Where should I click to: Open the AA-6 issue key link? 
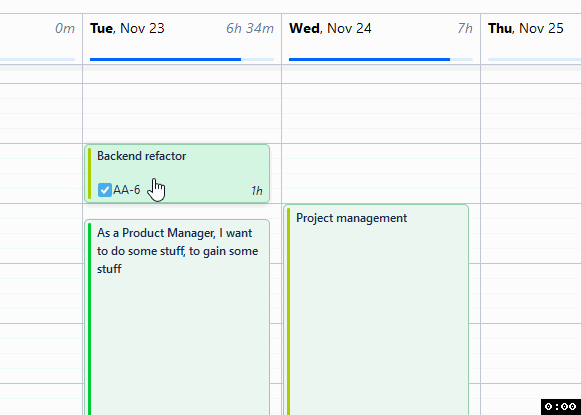point(127,190)
